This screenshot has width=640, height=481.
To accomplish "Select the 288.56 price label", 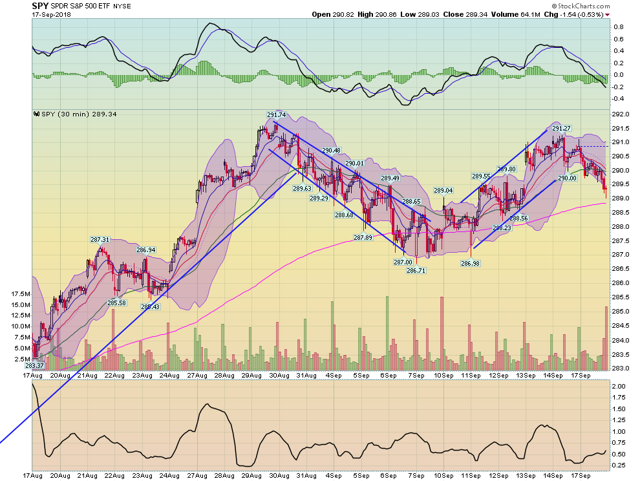I will (518, 218).
